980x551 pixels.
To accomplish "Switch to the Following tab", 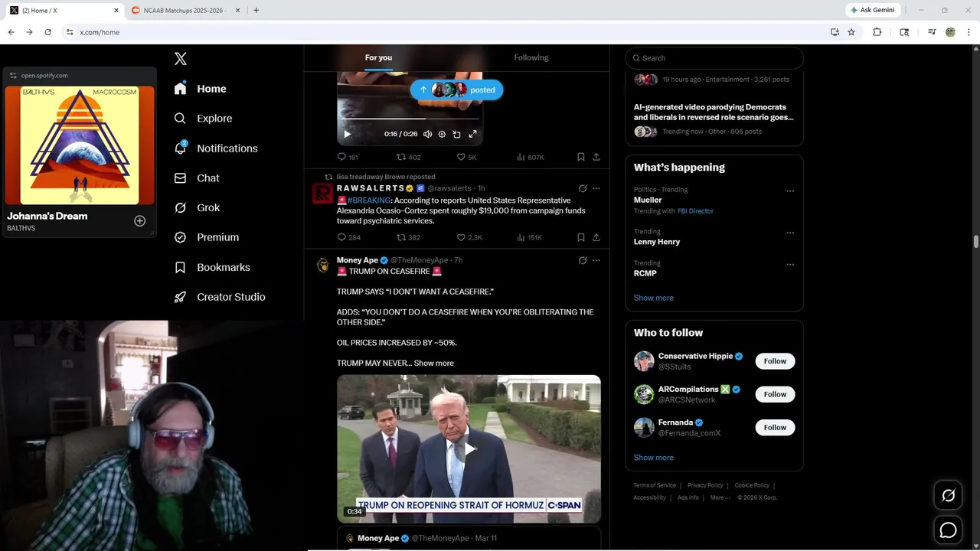I will pos(531,57).
